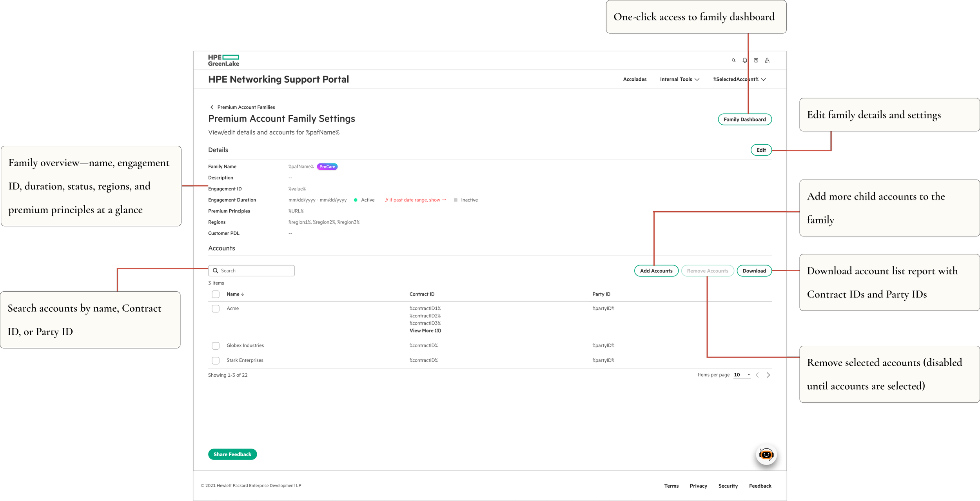The height and width of the screenshot is (501, 980).
Task: Open the user profile icon
Action: coord(767,60)
